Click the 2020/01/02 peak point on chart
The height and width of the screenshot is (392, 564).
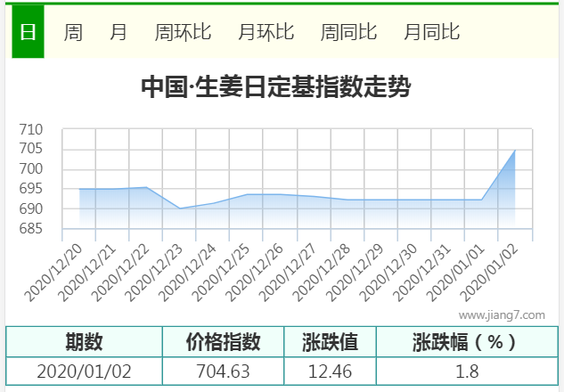515,151
